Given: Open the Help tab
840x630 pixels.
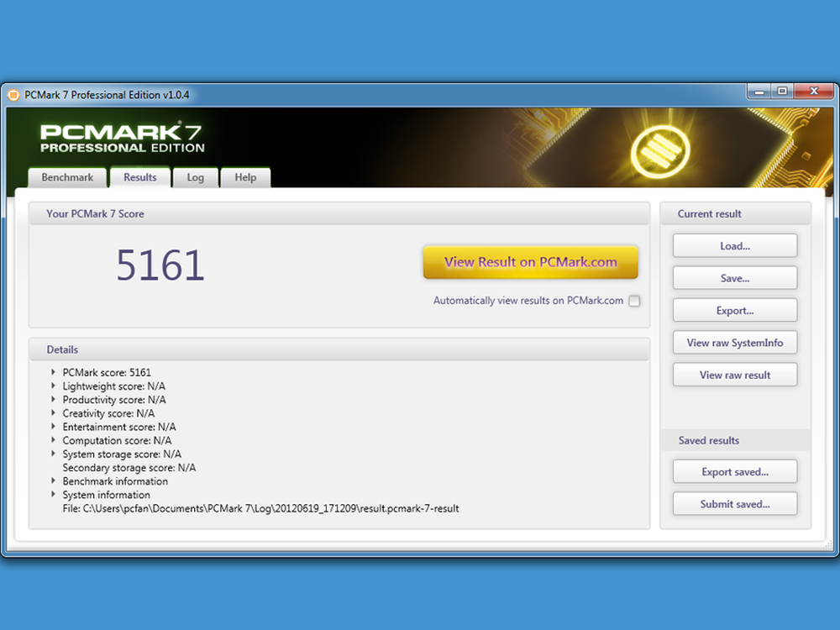Looking at the screenshot, I should pos(245,177).
